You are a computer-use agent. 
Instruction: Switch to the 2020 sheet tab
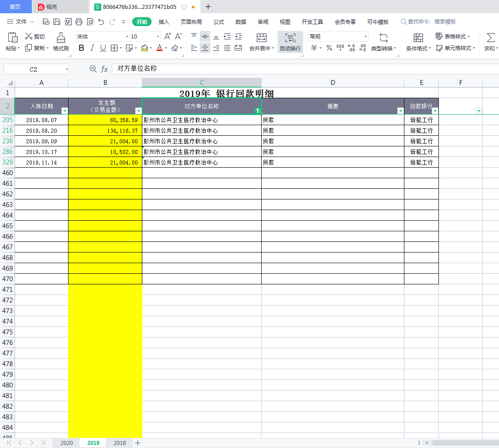point(67,443)
